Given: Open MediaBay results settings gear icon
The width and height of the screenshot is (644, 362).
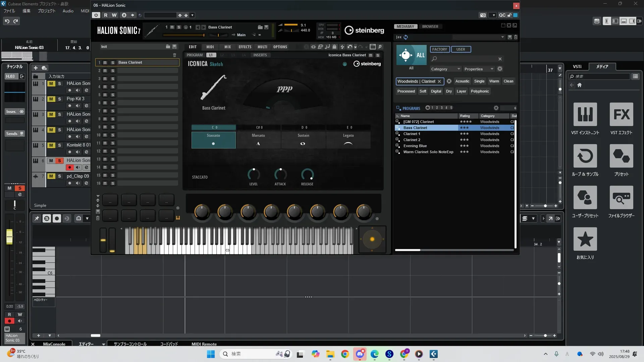Looking at the screenshot, I should point(496,108).
